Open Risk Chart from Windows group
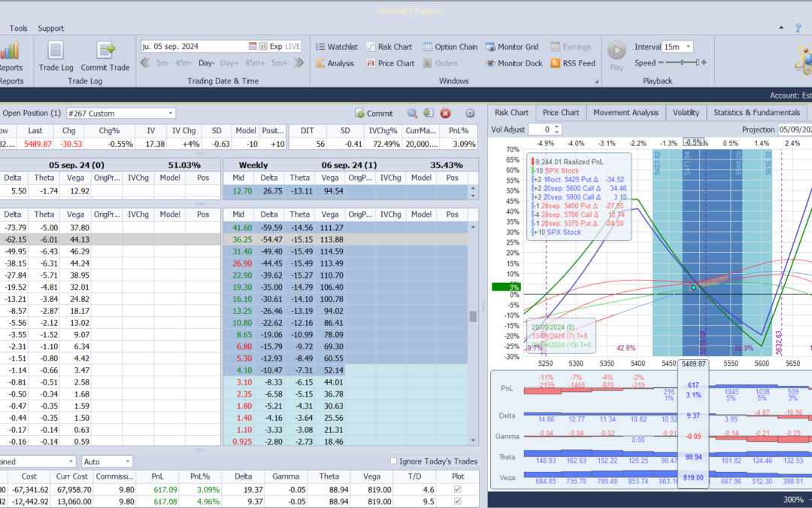Screen dimensions: 812x508 click(389, 47)
